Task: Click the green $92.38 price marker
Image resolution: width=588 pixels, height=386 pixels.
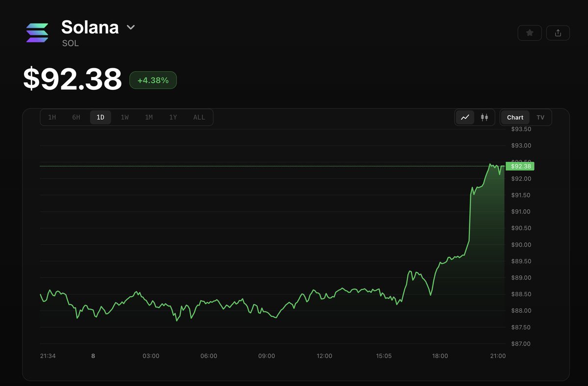Action: click(x=520, y=166)
